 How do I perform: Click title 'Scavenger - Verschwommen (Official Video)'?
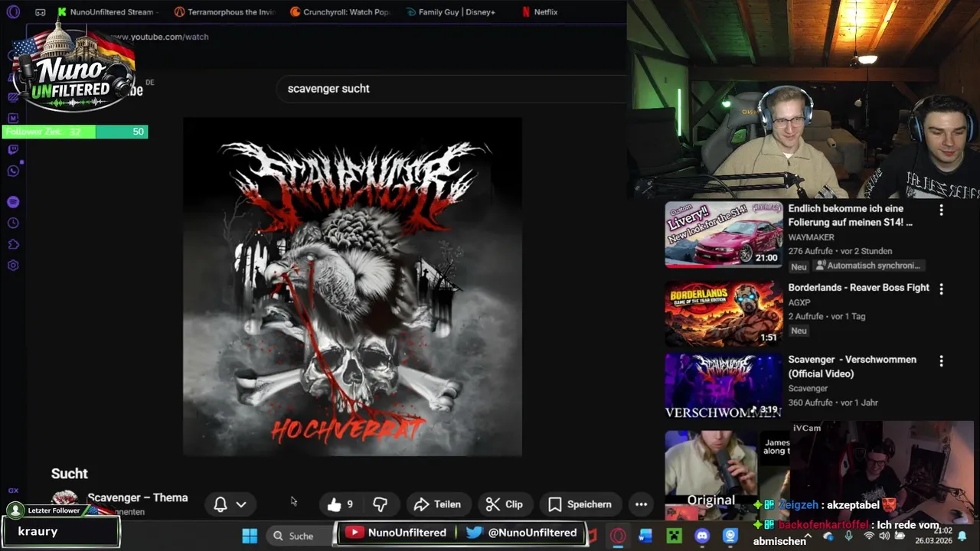click(852, 367)
